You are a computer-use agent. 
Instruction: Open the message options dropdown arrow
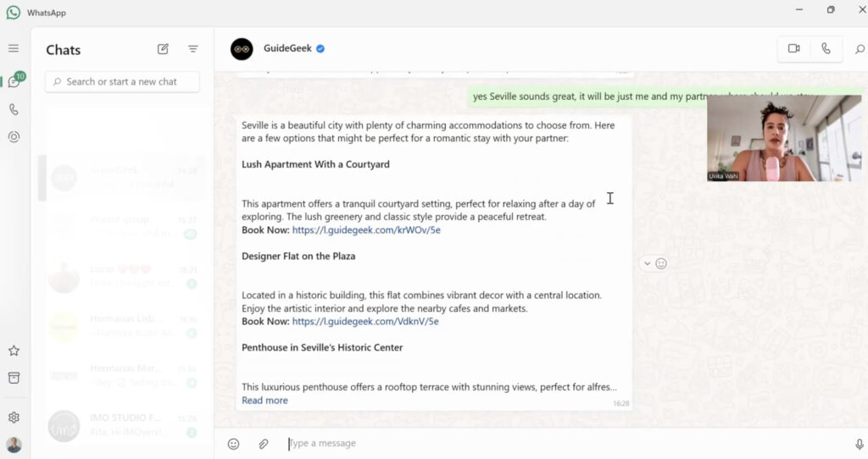click(x=647, y=263)
